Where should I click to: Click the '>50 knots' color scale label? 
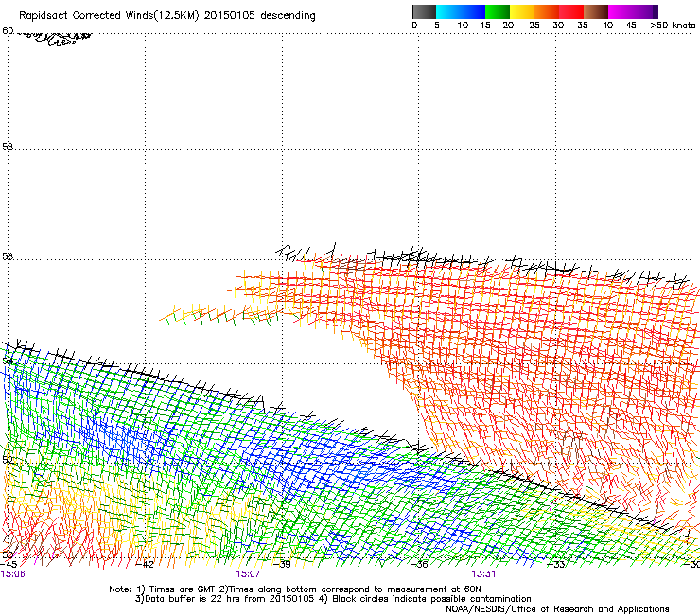click(673, 26)
